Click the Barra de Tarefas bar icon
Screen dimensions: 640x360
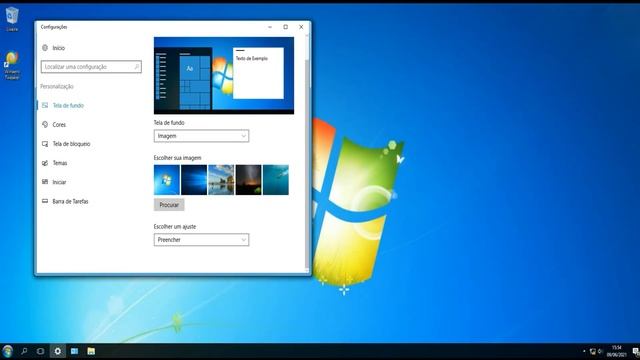tap(45, 201)
